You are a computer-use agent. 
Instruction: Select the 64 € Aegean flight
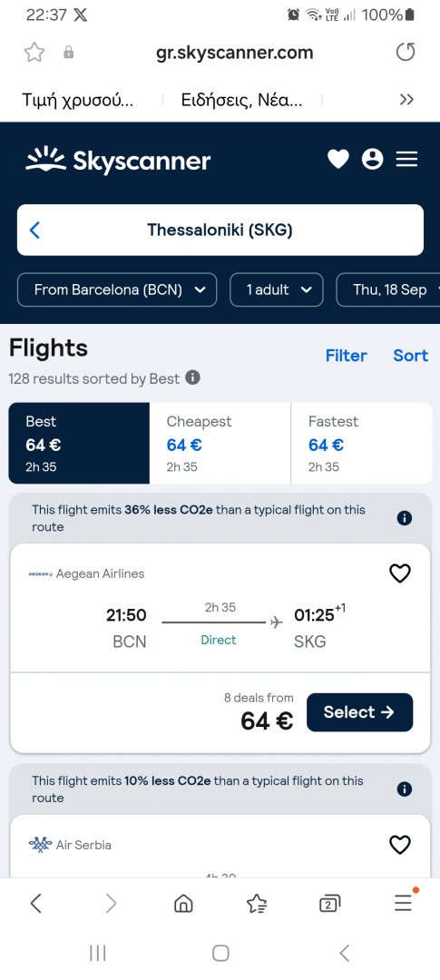(360, 712)
